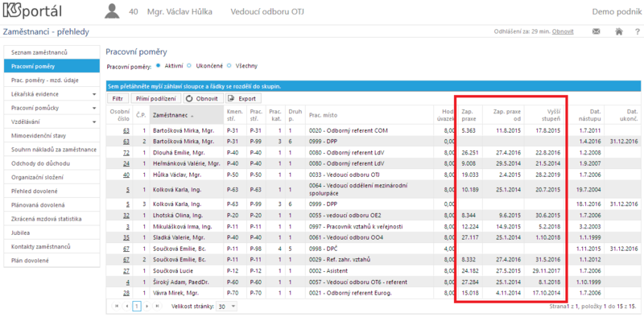Click cell 0998 - DPČ
The height and width of the screenshot is (317, 644).
(x=369, y=249)
